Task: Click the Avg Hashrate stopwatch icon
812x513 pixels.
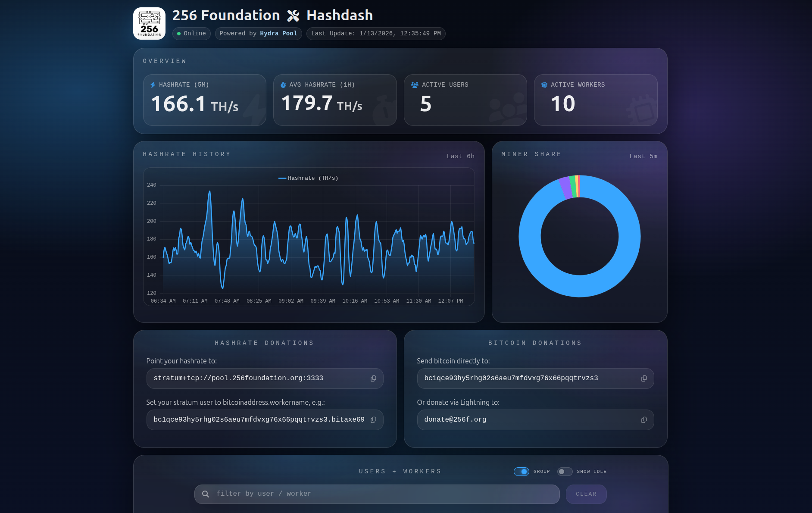Action: 283,85
